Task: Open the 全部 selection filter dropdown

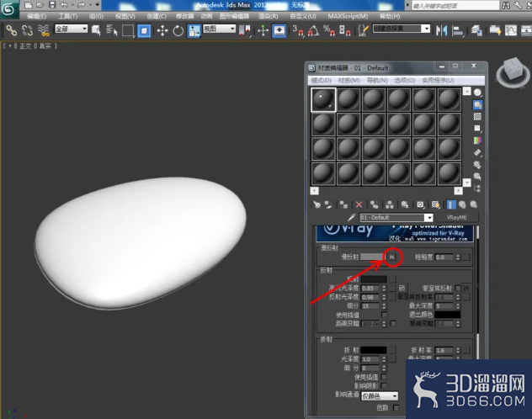Action: [71, 29]
